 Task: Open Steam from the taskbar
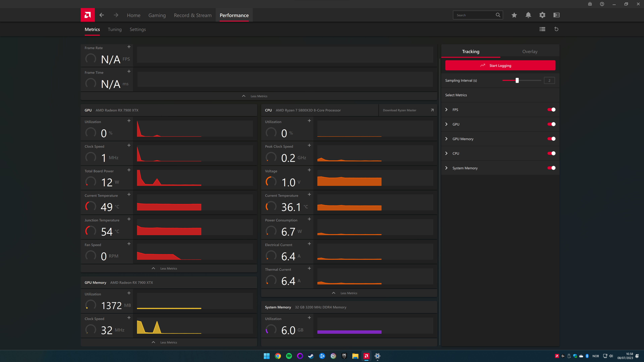pos(311,356)
